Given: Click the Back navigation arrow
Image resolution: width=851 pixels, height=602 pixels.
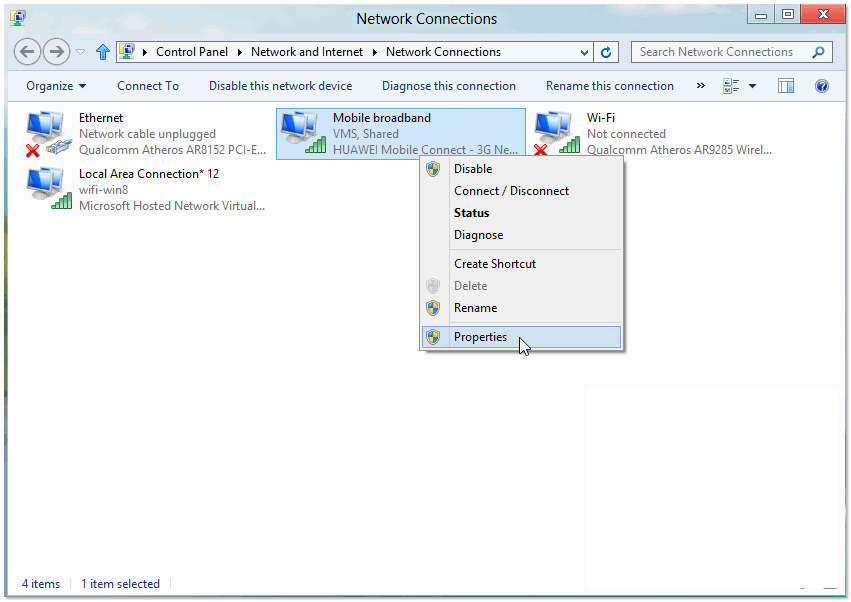Looking at the screenshot, I should 28,52.
